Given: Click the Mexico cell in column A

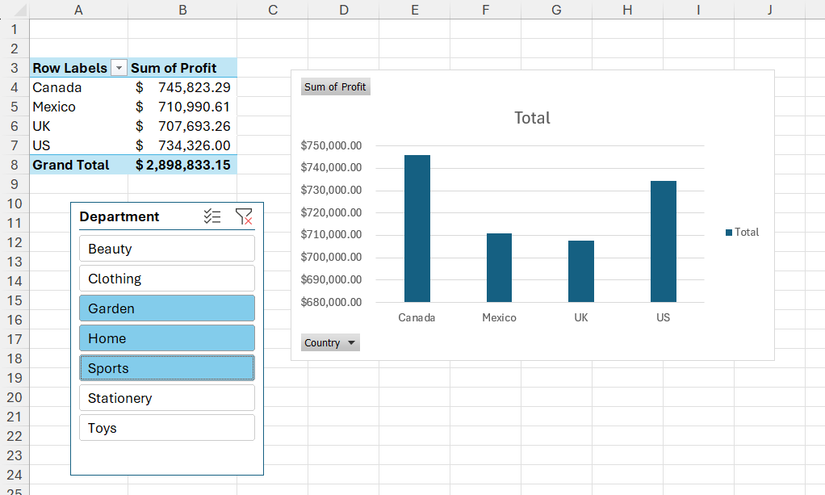Looking at the screenshot, I should pyautogui.click(x=78, y=107).
